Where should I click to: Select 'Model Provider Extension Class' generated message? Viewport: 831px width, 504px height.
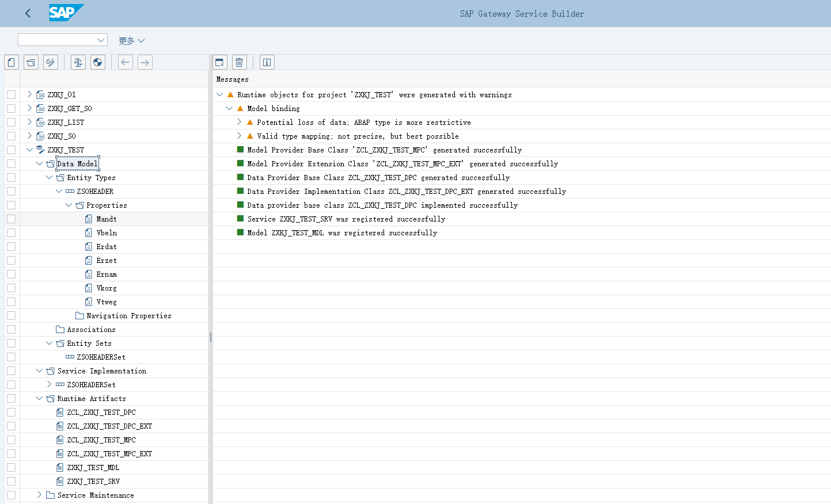click(403, 163)
